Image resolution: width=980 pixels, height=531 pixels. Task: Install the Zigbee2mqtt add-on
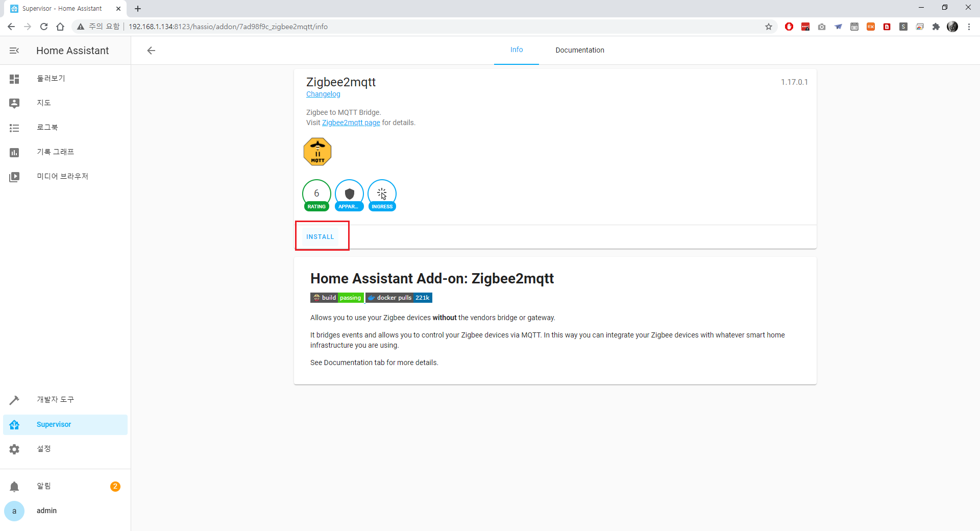[x=320, y=237]
